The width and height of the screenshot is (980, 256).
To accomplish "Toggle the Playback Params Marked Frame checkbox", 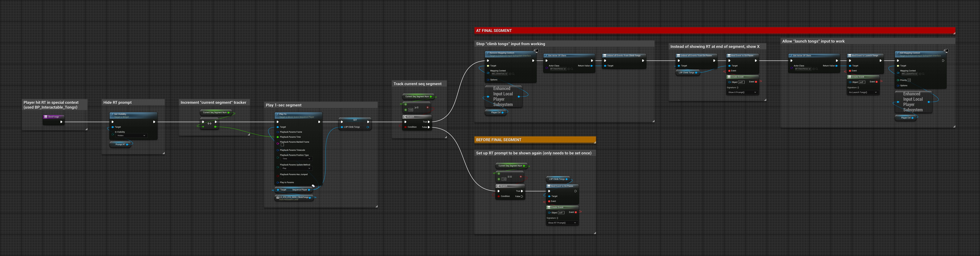I will (x=282, y=145).
